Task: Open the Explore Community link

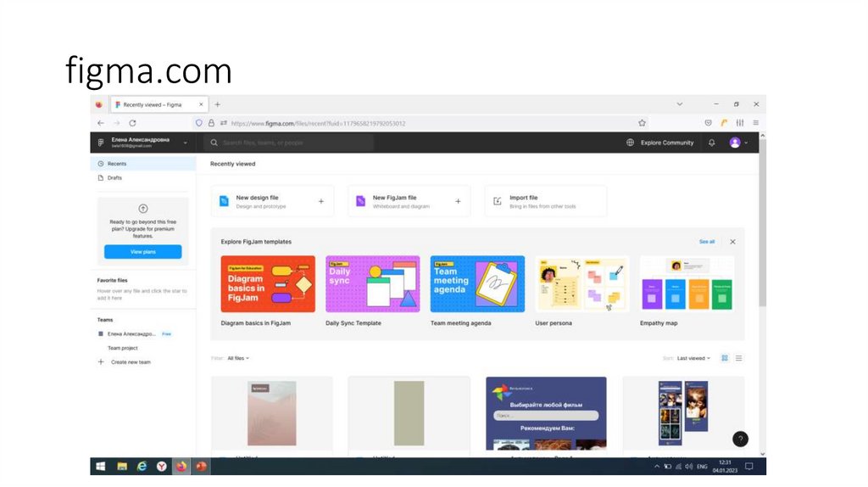Action: (667, 143)
